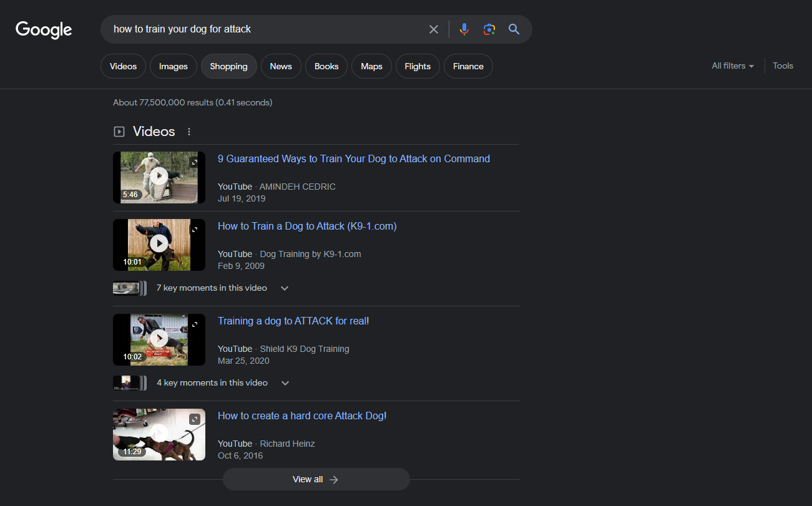Open 'How to create a hard core Attack Dog!' link
This screenshot has height=506, width=812.
(x=302, y=416)
